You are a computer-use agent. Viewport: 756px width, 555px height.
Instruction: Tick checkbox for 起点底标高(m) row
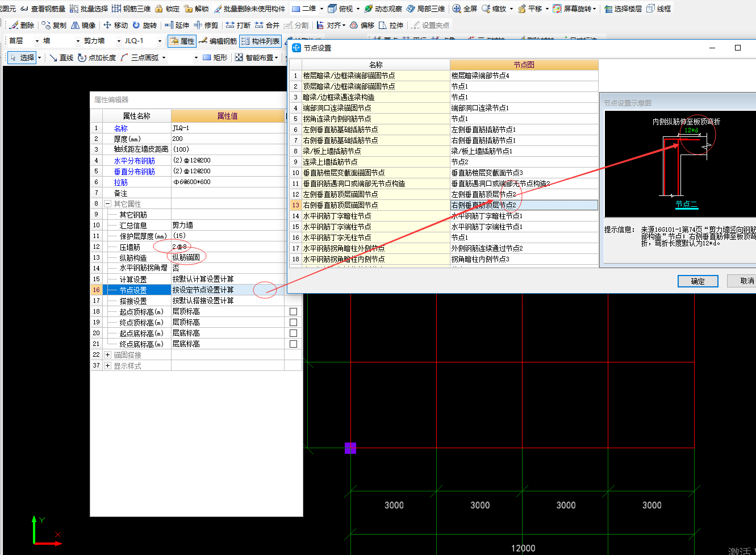tap(293, 333)
